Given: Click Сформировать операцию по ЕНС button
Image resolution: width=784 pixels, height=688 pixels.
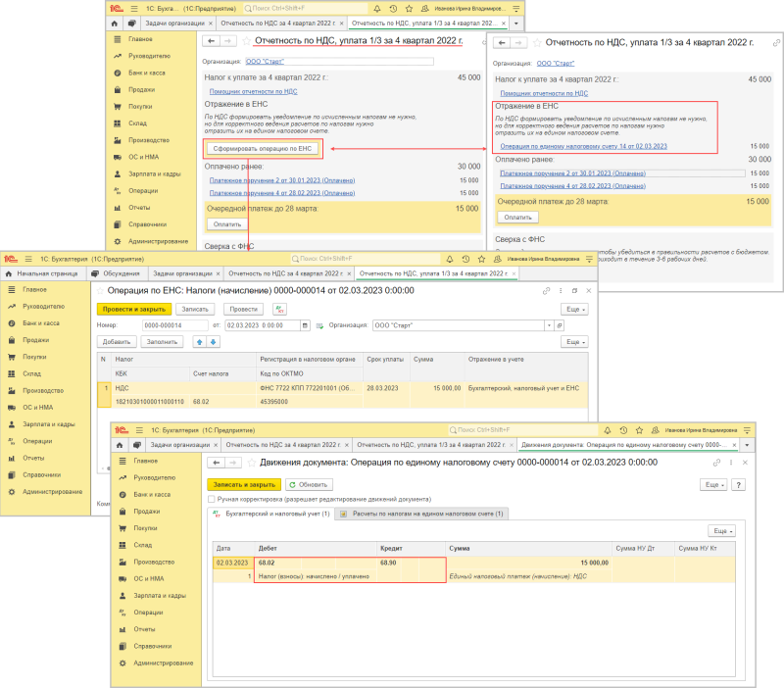Looking at the screenshot, I should (x=263, y=149).
